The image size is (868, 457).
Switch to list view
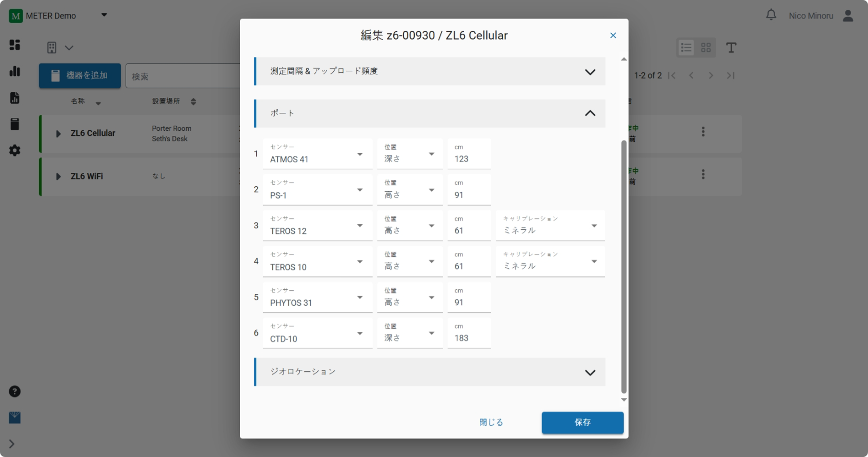[687, 48]
